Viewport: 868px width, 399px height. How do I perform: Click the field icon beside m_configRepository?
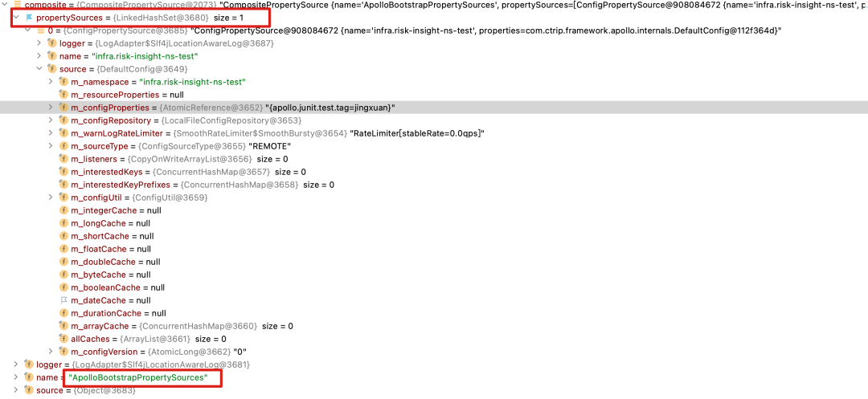click(x=64, y=120)
